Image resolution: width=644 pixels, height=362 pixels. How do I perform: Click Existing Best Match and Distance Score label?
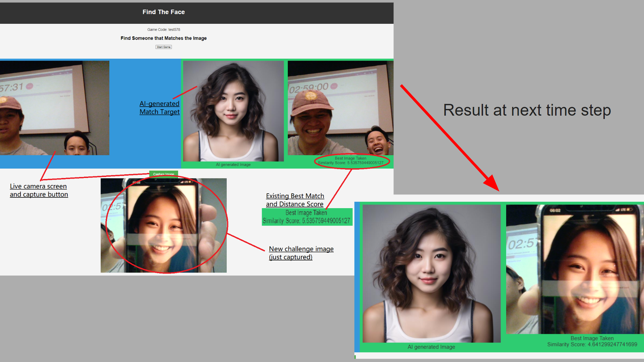point(295,200)
